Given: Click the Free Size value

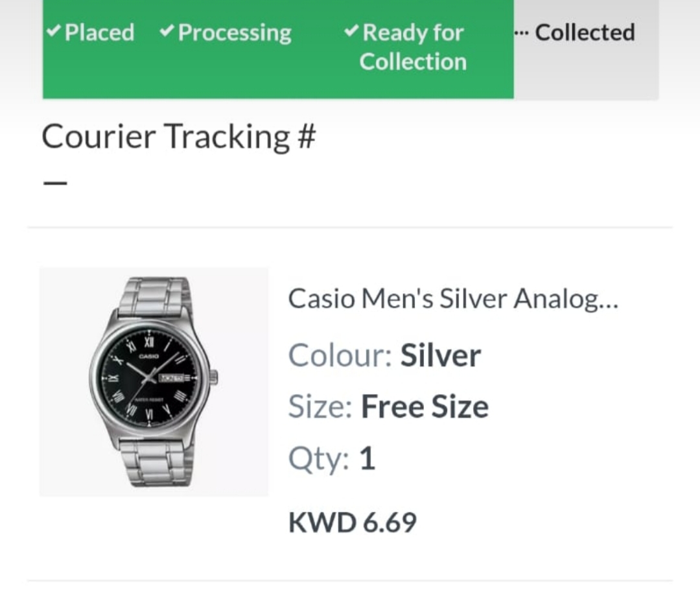Looking at the screenshot, I should coord(425,407).
